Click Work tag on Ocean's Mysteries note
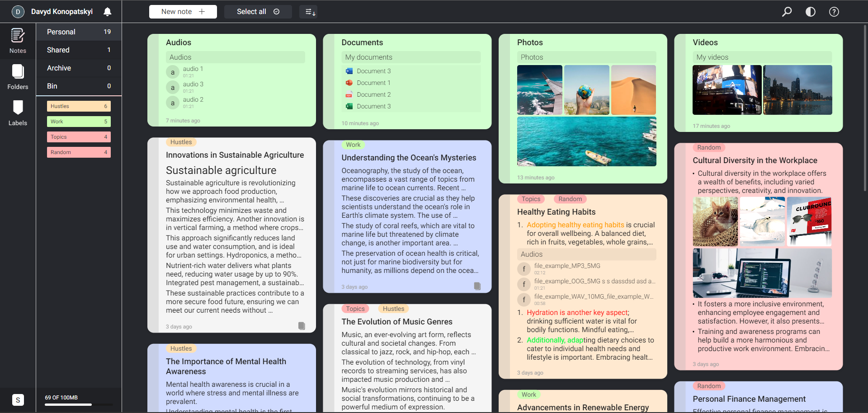This screenshot has height=413, width=868. (x=353, y=145)
